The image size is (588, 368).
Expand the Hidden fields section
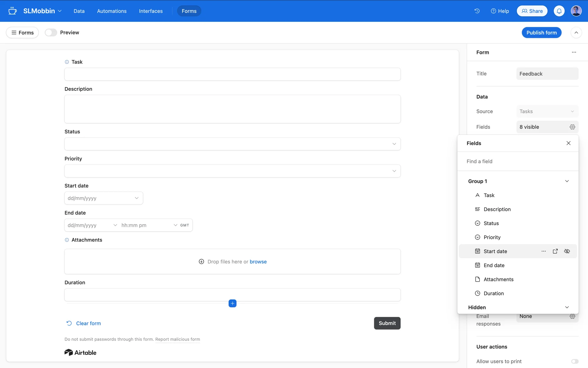pyautogui.click(x=567, y=307)
